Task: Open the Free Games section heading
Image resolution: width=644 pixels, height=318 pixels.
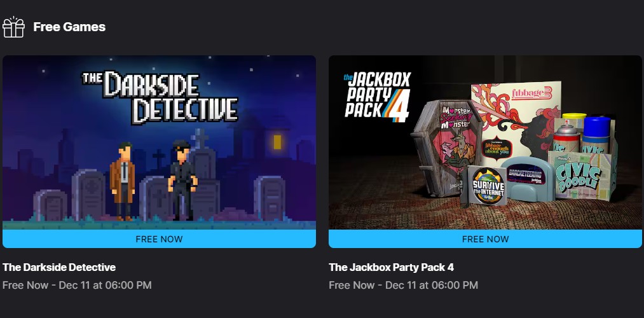Action: pyautogui.click(x=69, y=27)
